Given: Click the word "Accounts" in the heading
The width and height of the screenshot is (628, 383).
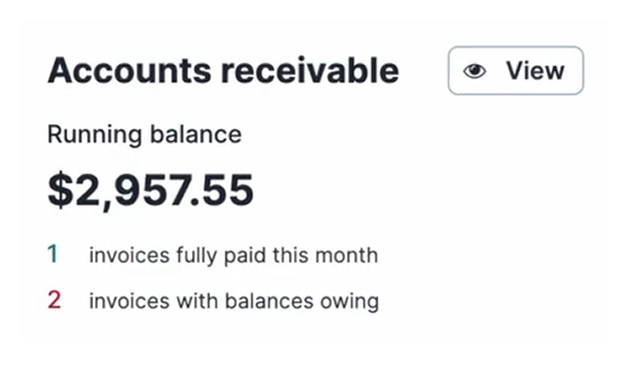Looking at the screenshot, I should [x=129, y=71].
